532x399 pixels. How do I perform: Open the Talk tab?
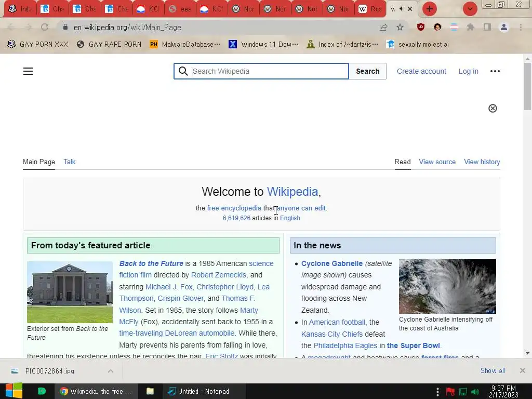point(70,162)
